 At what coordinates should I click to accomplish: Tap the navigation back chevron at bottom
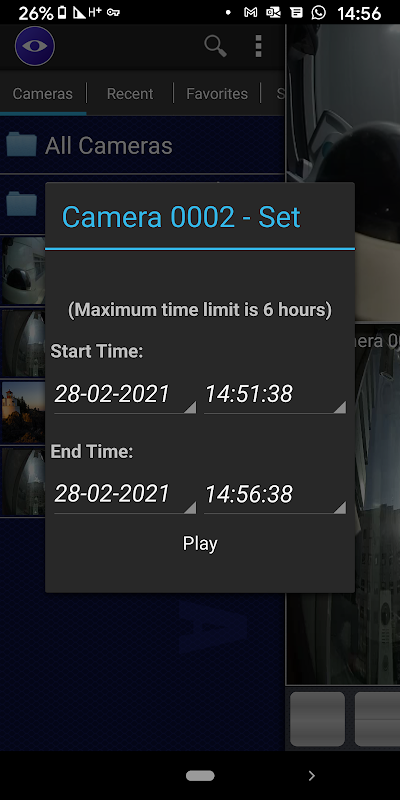pos(312,776)
